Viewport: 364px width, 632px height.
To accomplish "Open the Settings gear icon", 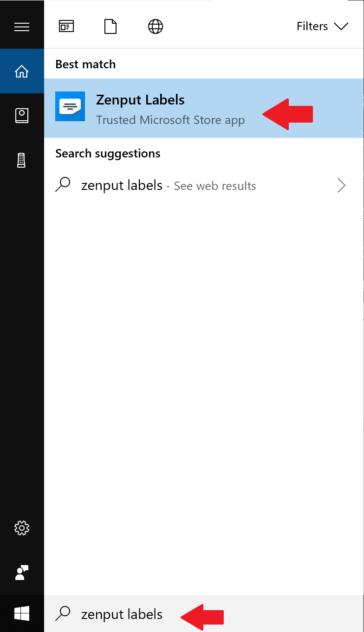I will (x=22, y=528).
